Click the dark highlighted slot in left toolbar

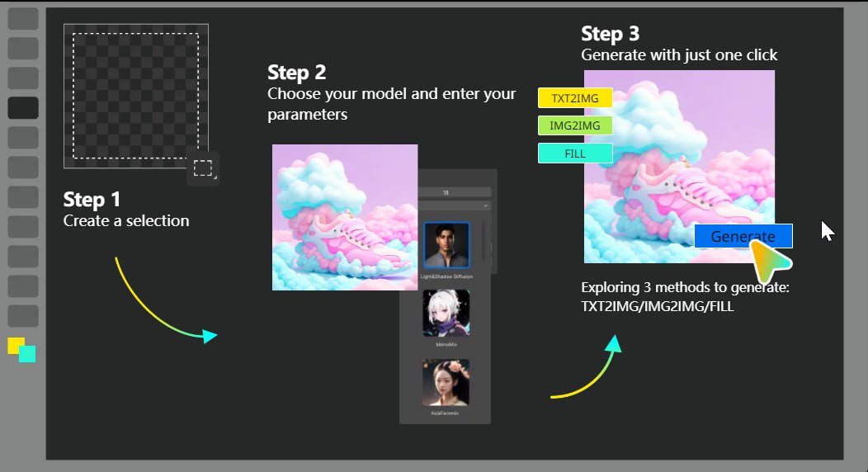(23, 107)
